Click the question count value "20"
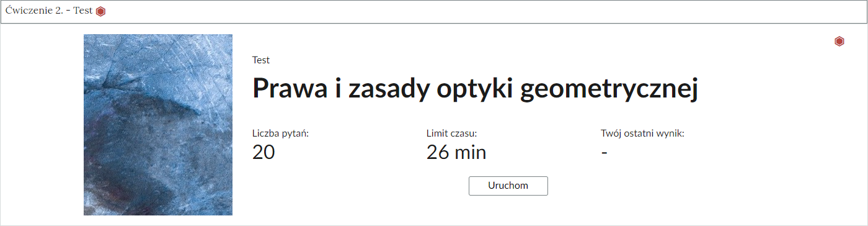The width and height of the screenshot is (868, 226). tap(263, 152)
